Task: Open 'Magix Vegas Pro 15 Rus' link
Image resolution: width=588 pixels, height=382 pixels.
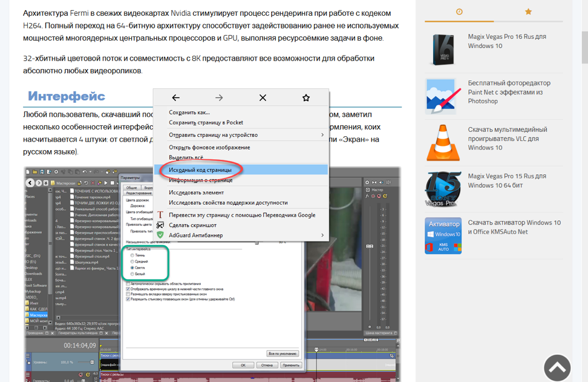Action: coord(506,180)
